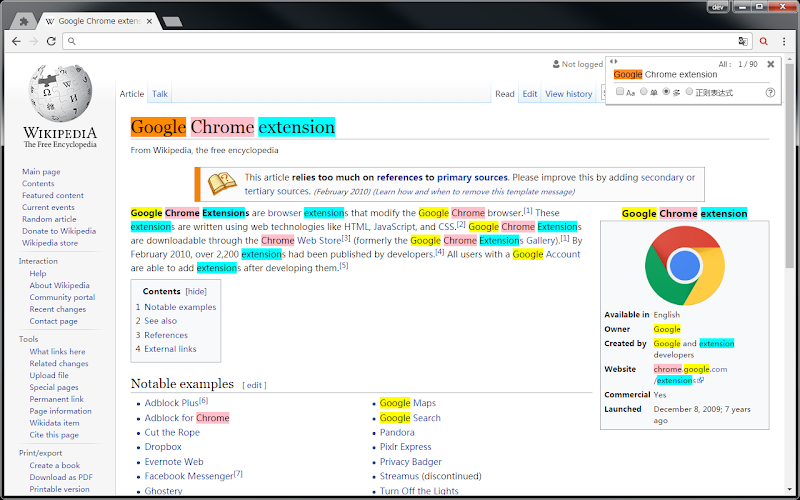Open the Cut the Rope link
The height and width of the screenshot is (500, 800).
coord(172,432)
